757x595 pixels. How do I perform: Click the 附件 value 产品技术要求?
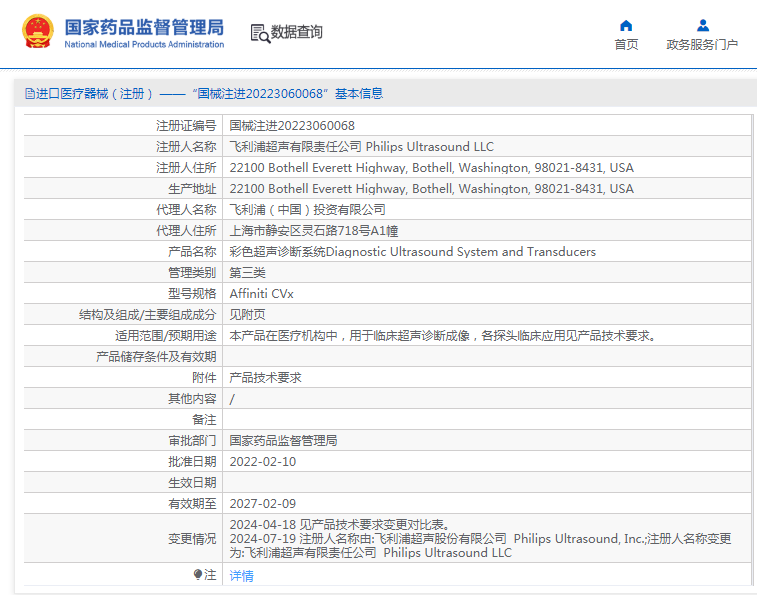266,378
